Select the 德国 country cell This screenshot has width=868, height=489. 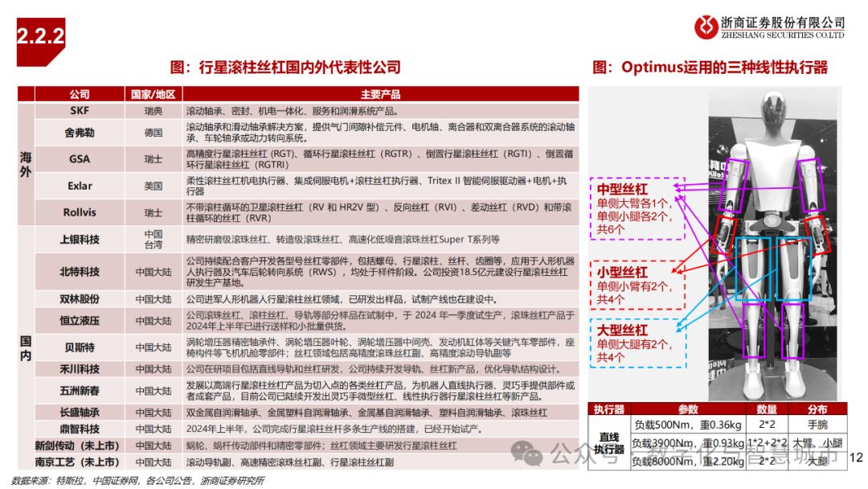[154, 133]
